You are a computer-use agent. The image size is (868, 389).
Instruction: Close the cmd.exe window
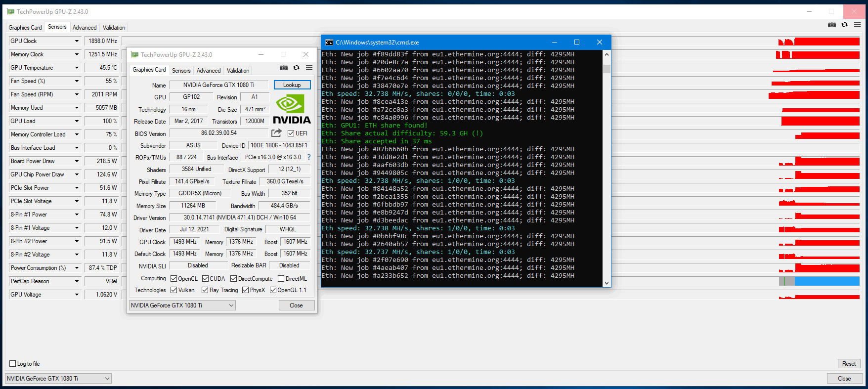click(600, 43)
